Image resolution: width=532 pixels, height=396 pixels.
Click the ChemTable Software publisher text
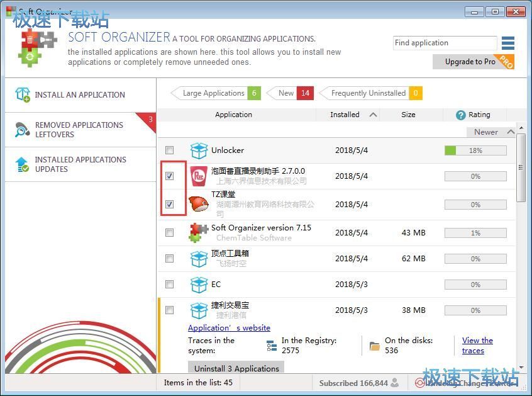(254, 238)
